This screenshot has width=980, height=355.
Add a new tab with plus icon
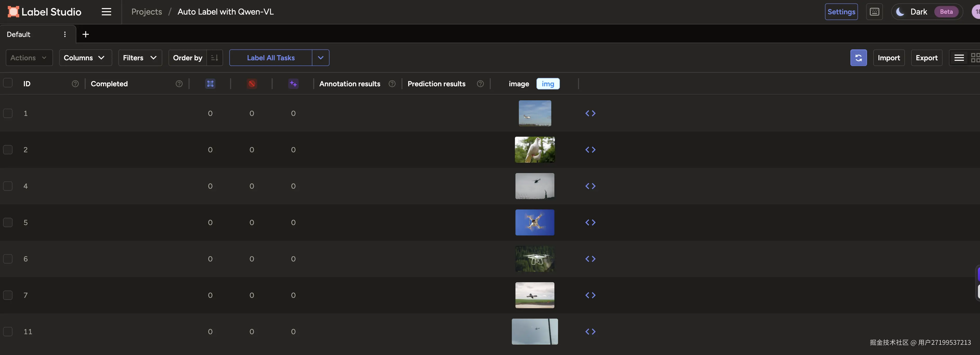coord(86,34)
